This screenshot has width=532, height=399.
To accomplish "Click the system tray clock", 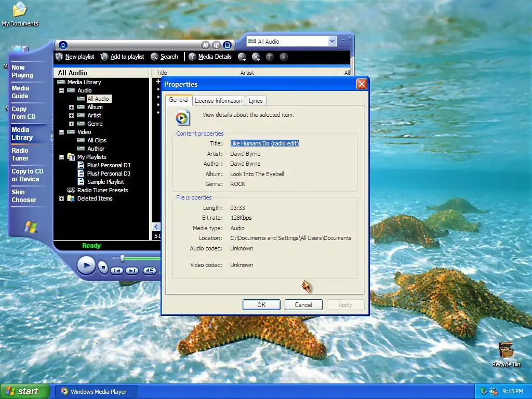I will coord(513,391).
